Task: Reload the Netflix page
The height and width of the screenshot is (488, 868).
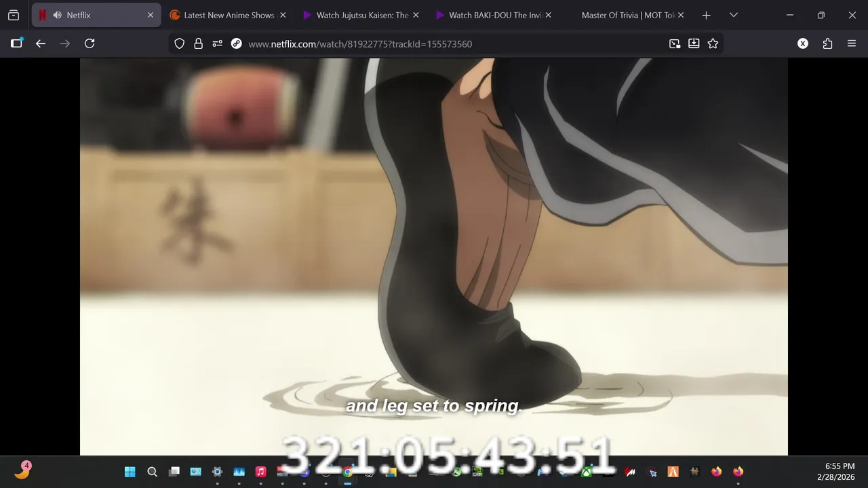Action: pos(90,43)
